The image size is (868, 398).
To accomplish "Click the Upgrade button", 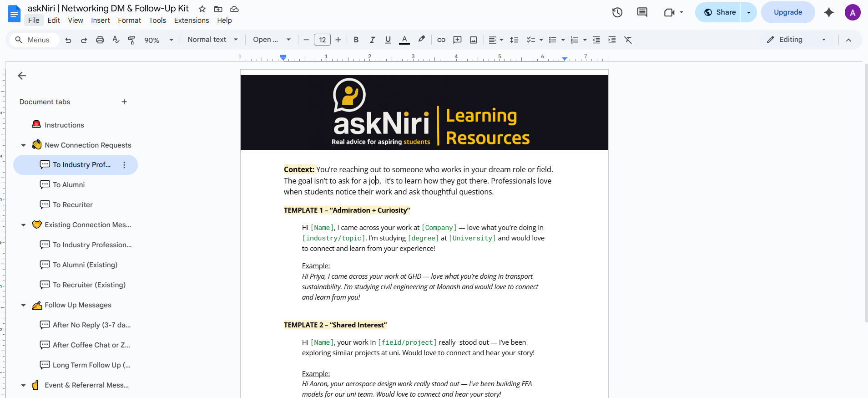I will [788, 12].
